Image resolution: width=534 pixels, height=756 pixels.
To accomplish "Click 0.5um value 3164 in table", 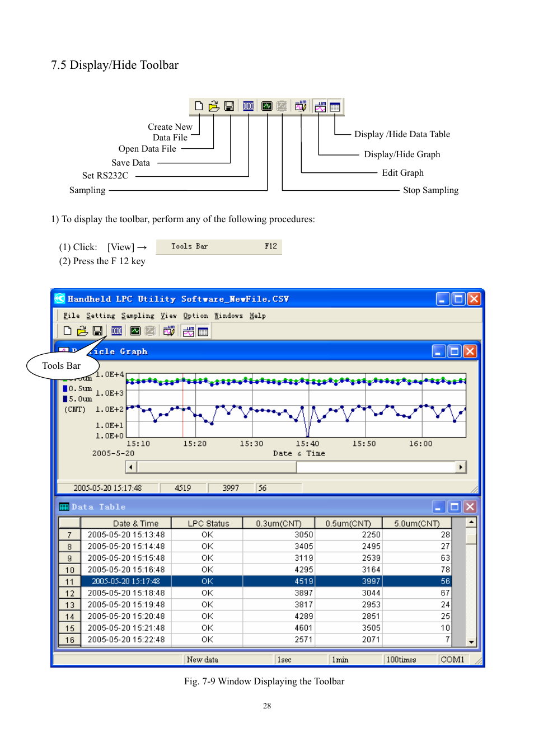I will pyautogui.click(x=348, y=570).
